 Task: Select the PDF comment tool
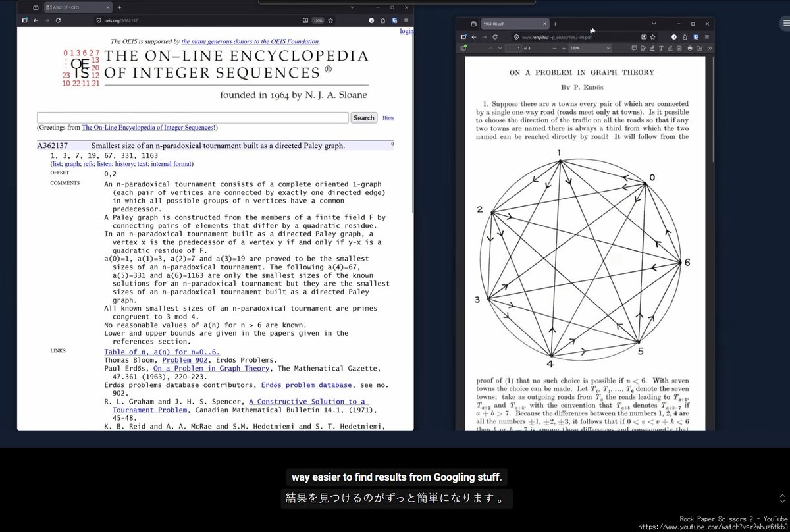634,48
